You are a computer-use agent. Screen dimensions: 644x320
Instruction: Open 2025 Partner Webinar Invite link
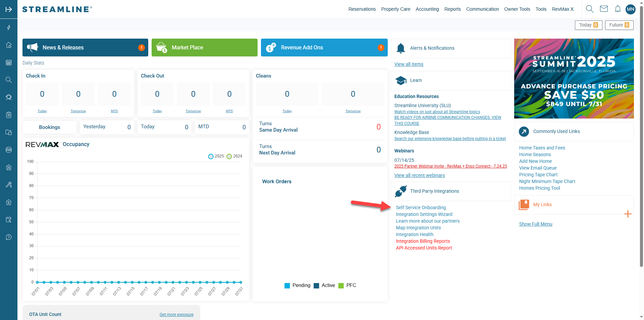[450, 166]
